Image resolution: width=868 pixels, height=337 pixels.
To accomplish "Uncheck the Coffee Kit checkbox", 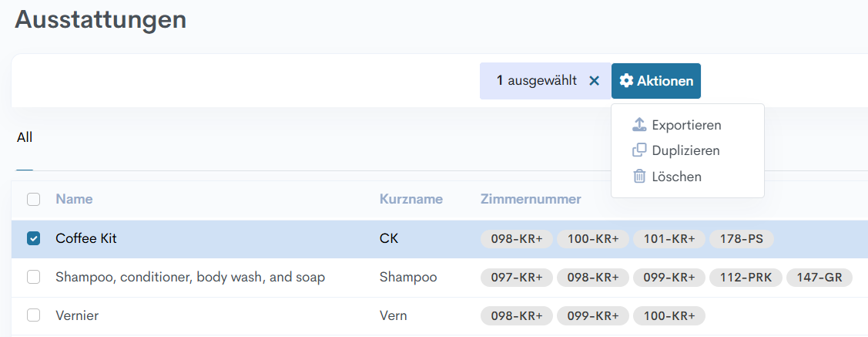I will click(x=34, y=239).
